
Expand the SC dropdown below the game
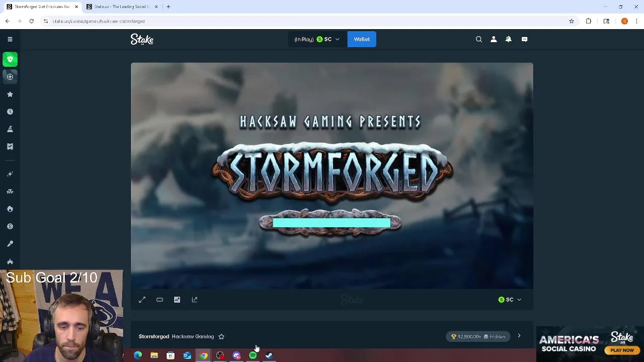(x=510, y=300)
